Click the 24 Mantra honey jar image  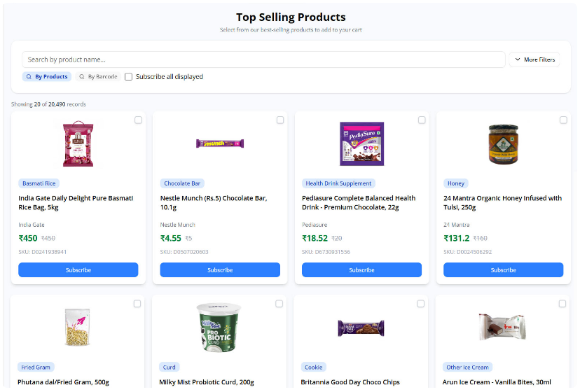point(503,143)
